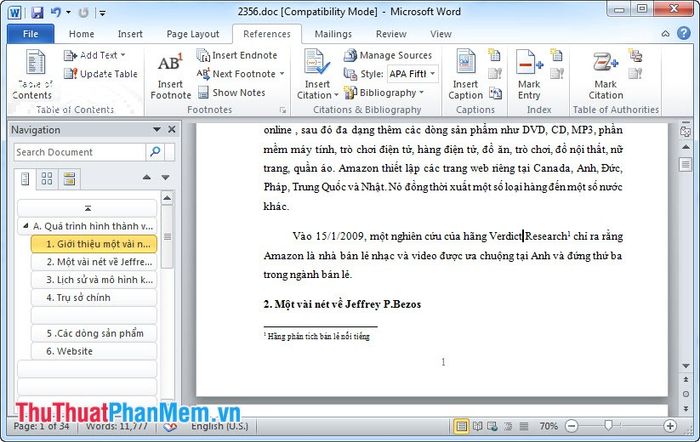Image resolution: width=700 pixels, height=442 pixels.
Task: Click the 70% zoom level
Action: tap(548, 426)
